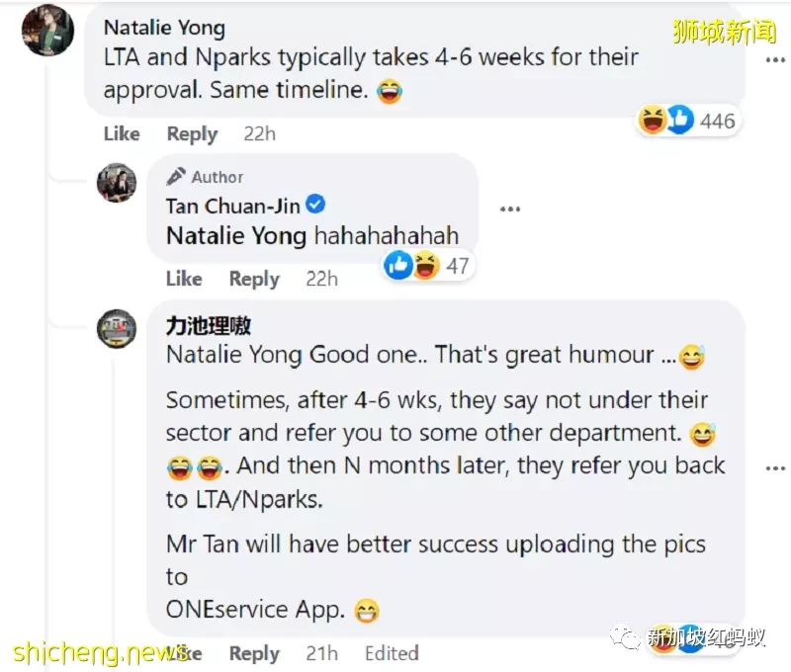Like Natalie Yong's comment
791x672 pixels.
pyautogui.click(x=122, y=133)
